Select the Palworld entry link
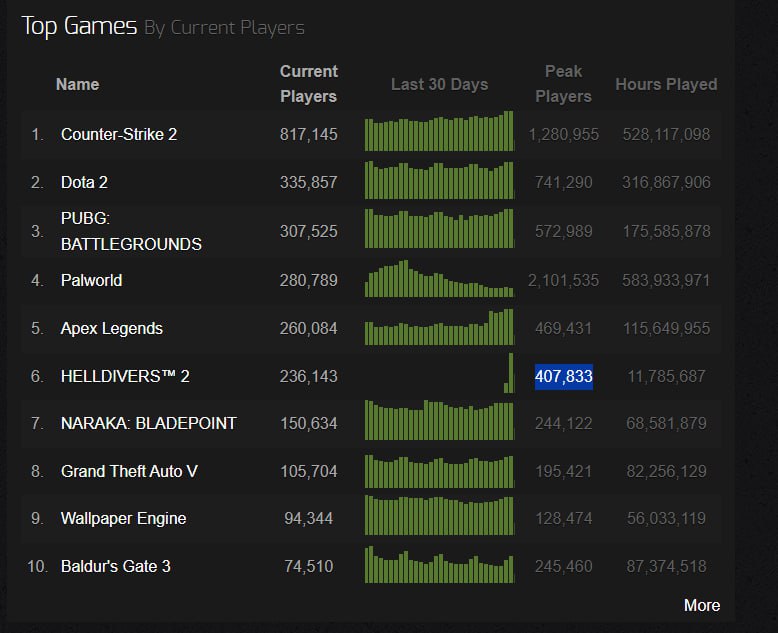This screenshot has height=633, width=778. [x=91, y=280]
